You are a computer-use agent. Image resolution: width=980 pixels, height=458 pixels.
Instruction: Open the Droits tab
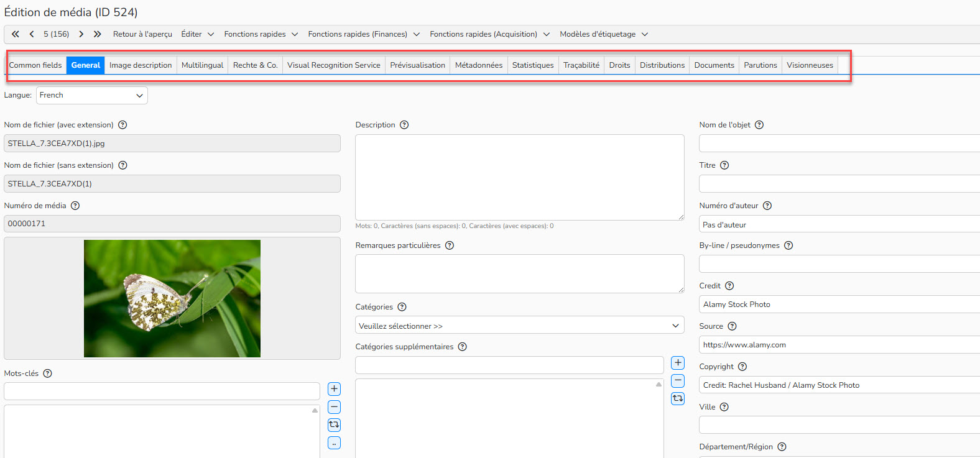coord(619,65)
